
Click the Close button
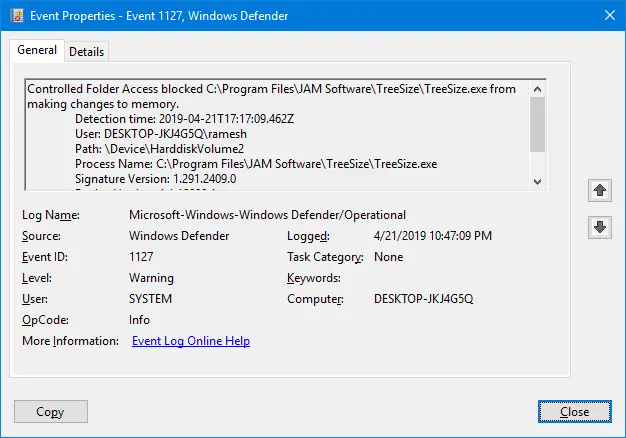tap(574, 412)
